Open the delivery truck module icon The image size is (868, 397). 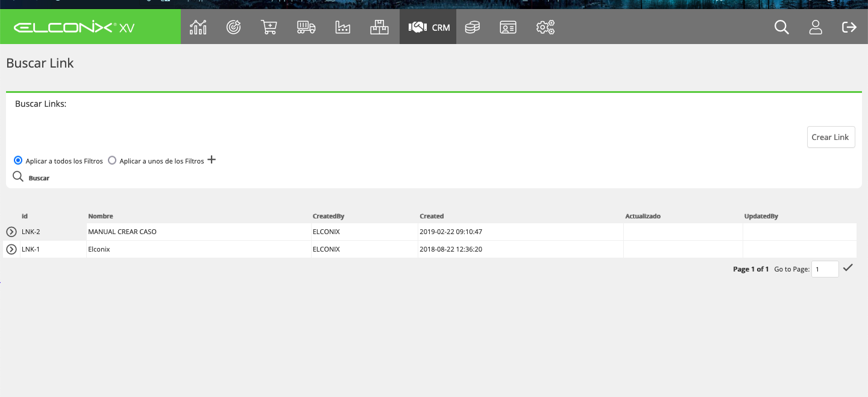pyautogui.click(x=306, y=27)
